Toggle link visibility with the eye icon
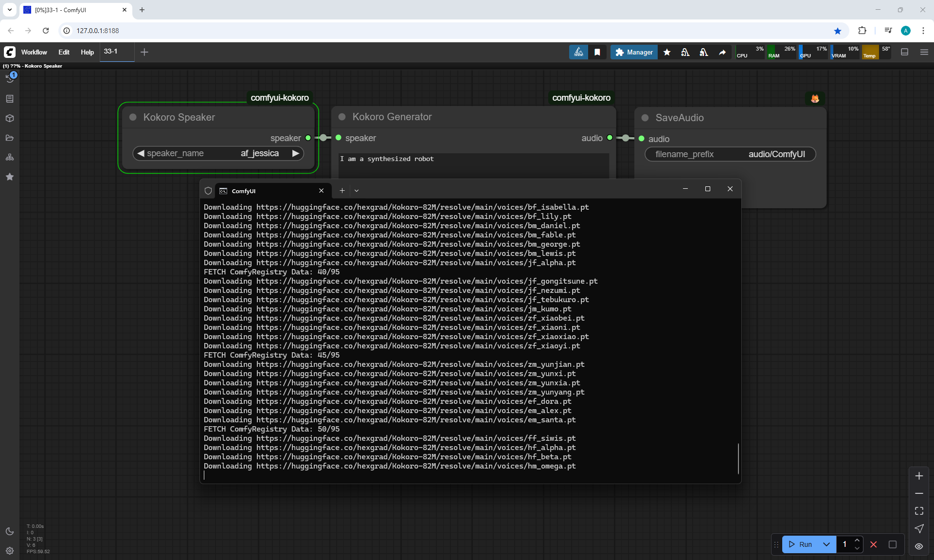The width and height of the screenshot is (934, 560). tap(919, 546)
